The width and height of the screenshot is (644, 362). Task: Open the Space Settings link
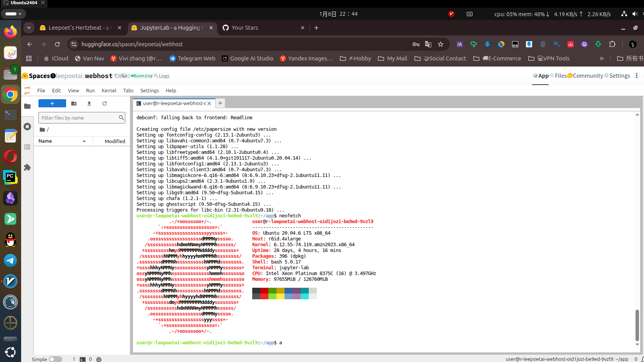click(x=617, y=76)
